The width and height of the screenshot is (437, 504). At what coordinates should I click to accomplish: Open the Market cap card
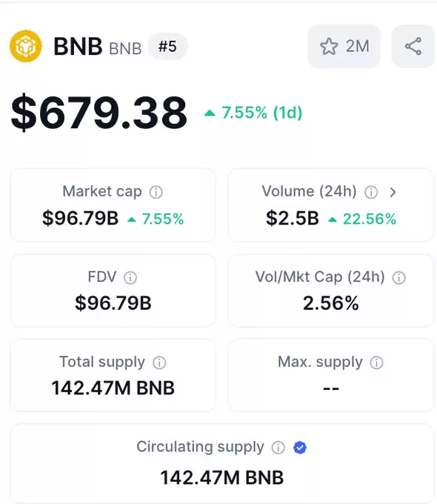113,205
